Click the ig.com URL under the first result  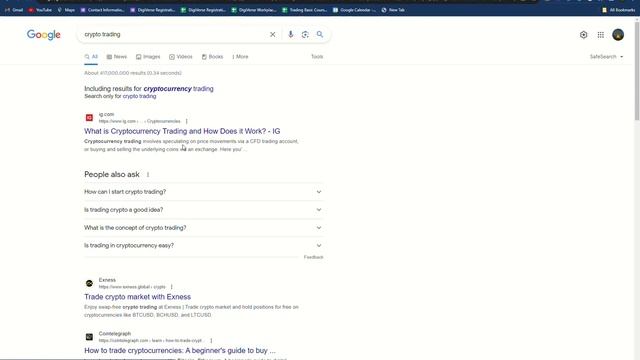[139, 121]
